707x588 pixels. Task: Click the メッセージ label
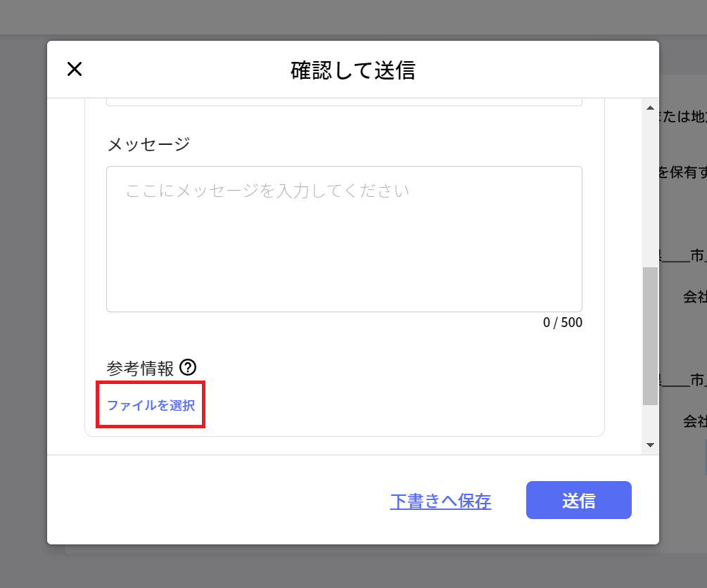pos(148,144)
